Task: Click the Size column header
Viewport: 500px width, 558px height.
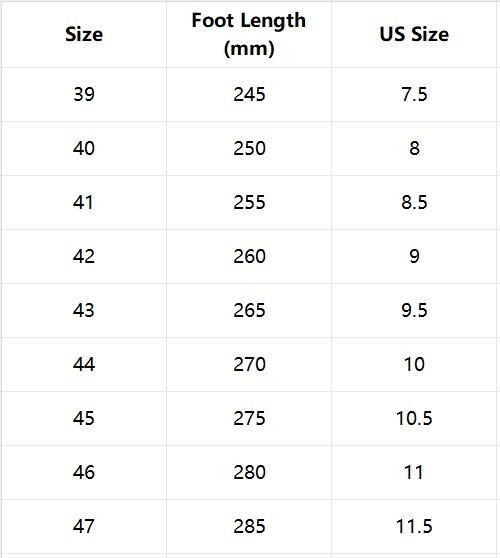Action: pos(84,35)
